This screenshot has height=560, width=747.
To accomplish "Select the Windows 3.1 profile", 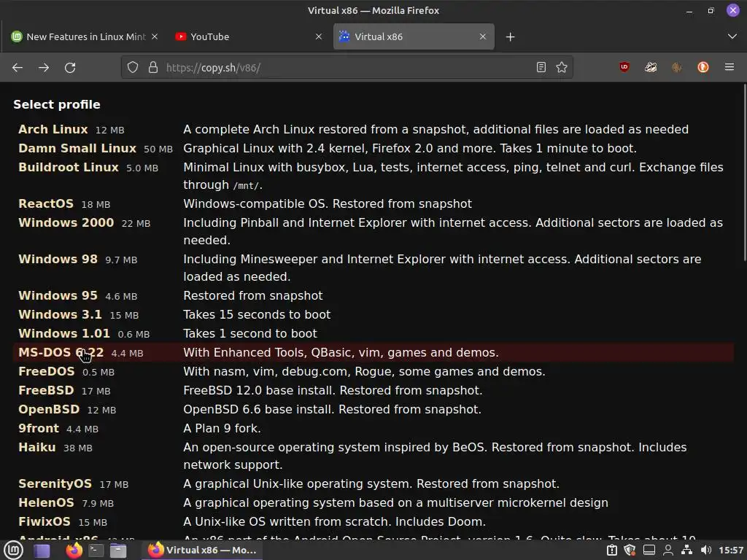I will pos(60,315).
